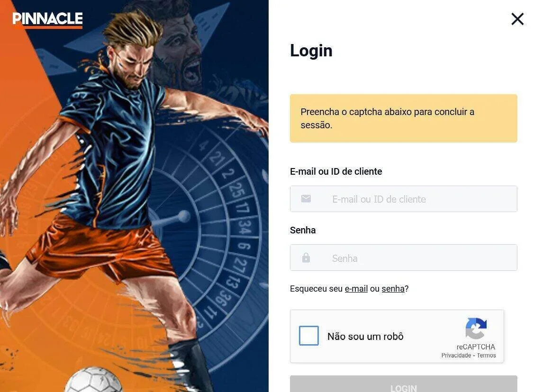Open the reCAPTCHA Termos link

click(x=487, y=356)
